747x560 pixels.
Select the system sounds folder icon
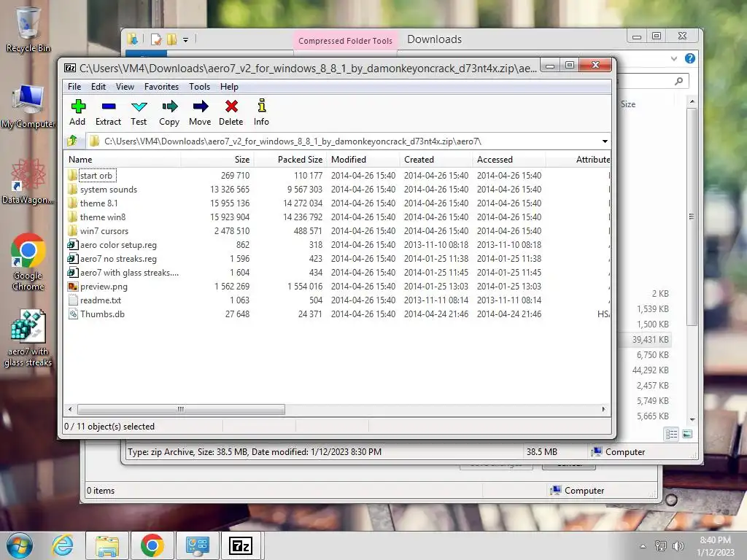pos(72,189)
